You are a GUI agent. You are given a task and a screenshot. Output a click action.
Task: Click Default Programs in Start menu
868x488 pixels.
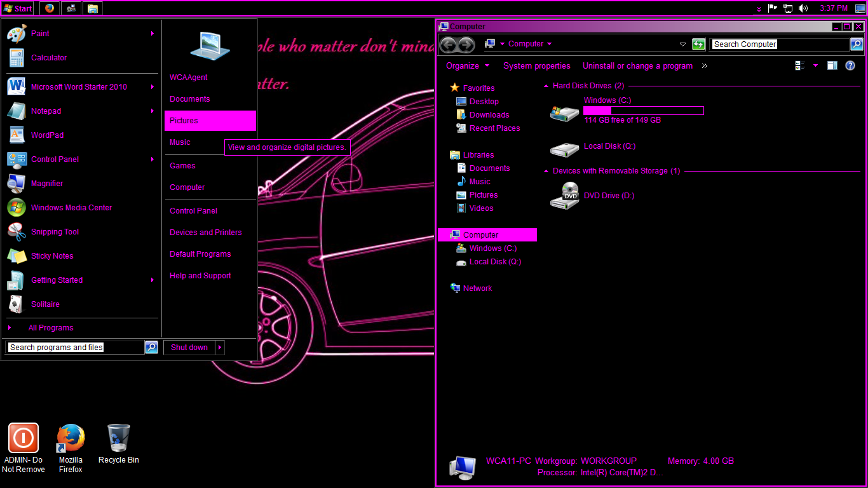click(210, 254)
